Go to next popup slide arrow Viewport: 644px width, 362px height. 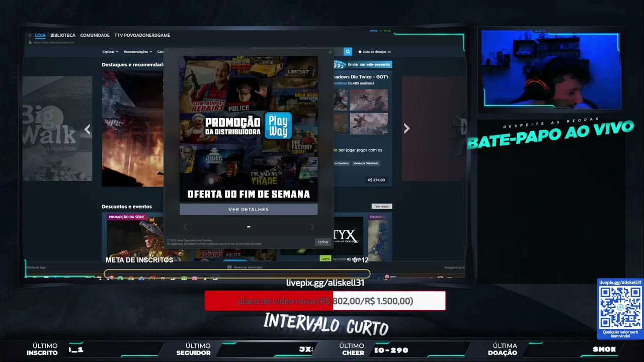(312, 227)
